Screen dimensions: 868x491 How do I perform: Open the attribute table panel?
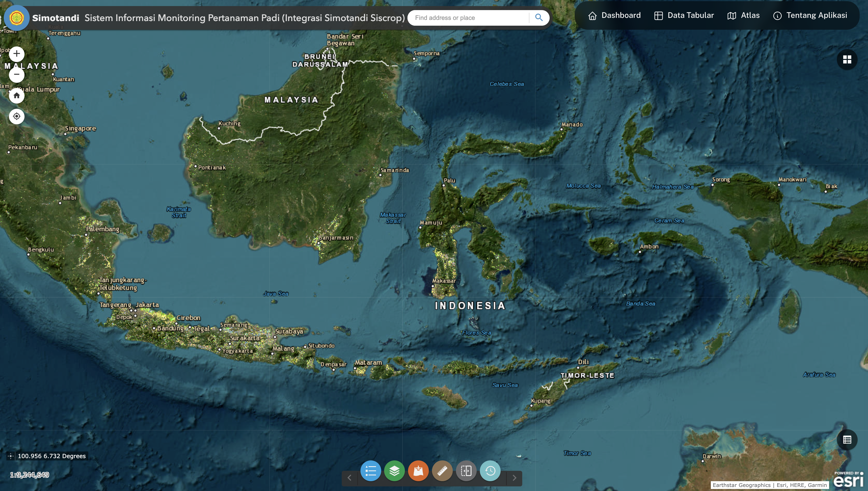[847, 440]
